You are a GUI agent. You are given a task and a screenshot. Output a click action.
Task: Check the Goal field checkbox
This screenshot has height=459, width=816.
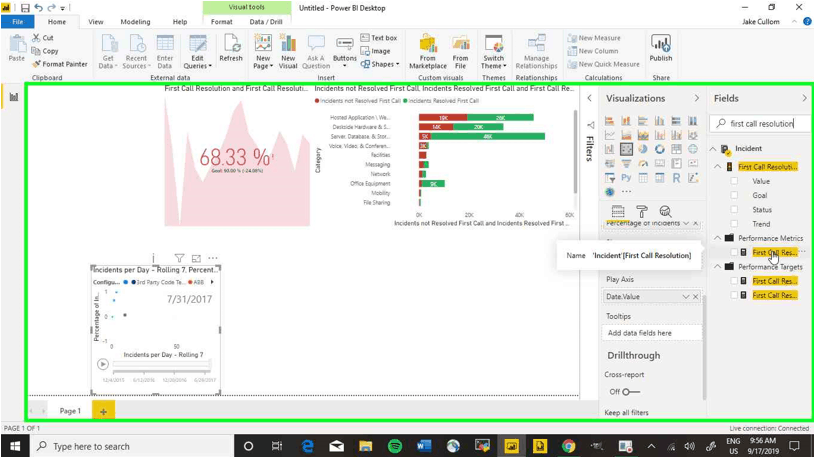pyautogui.click(x=734, y=195)
